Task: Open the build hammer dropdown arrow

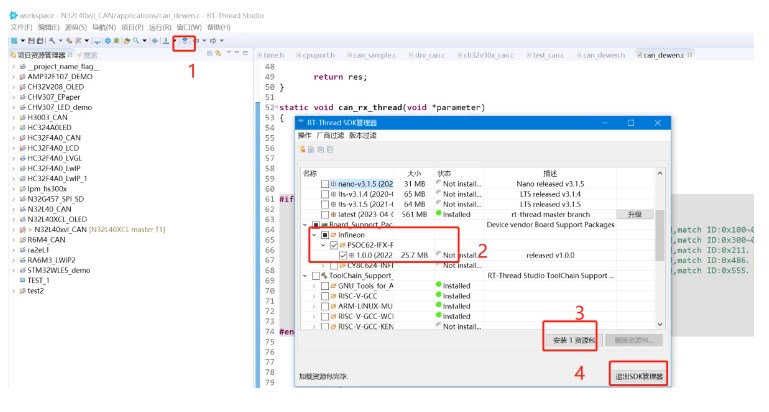Action: 60,41
